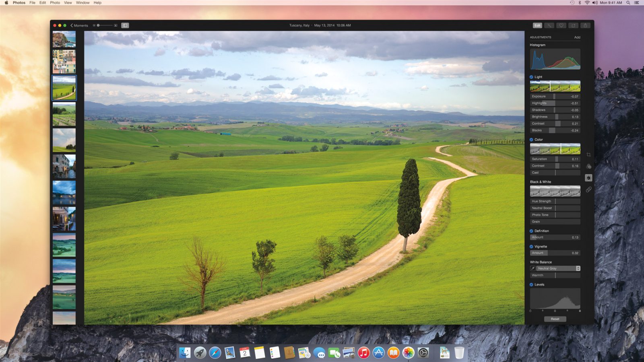
Task: Favorite this photo using the heart icon
Action: coord(561,25)
